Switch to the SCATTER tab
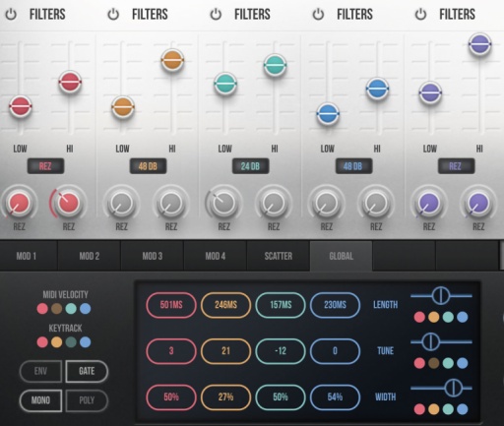 [x=279, y=256]
